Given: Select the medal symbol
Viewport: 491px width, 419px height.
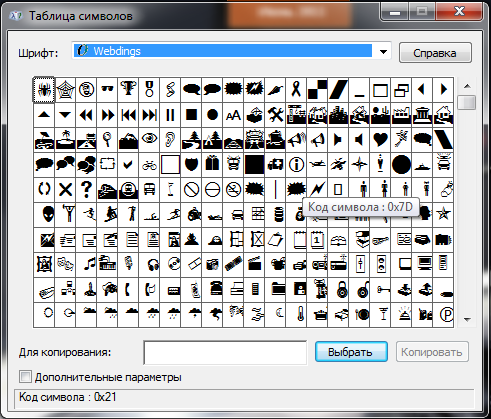Looking at the screenshot, I should point(149,90).
